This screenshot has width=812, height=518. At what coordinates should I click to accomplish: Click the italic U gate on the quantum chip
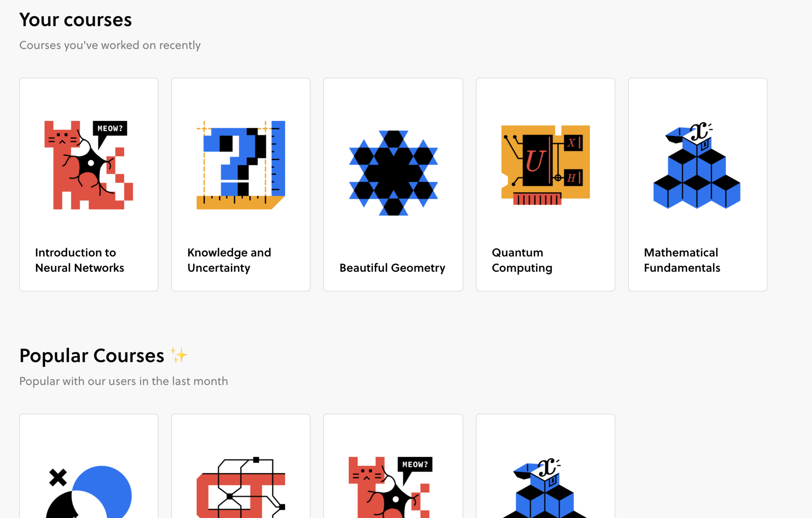pos(535,160)
